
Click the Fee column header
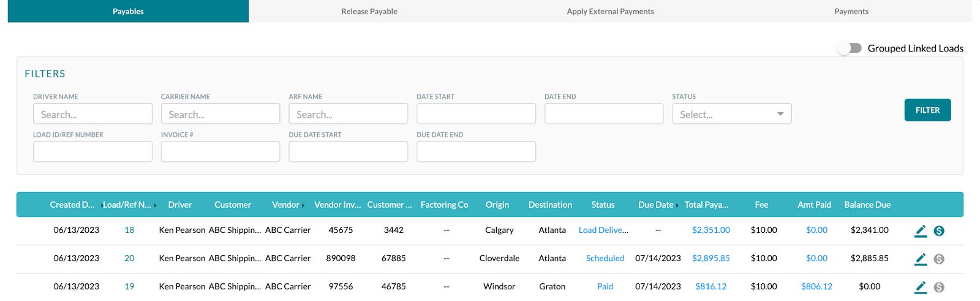click(761, 205)
